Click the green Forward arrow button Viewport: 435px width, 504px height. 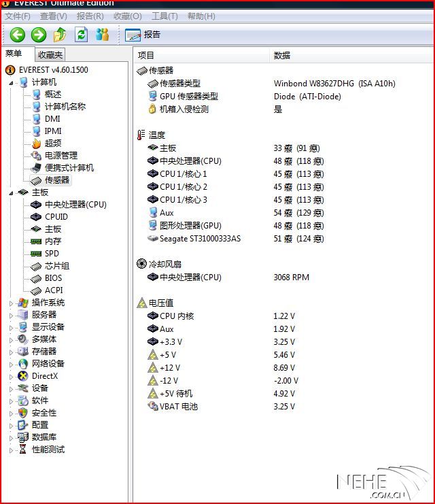point(39,35)
